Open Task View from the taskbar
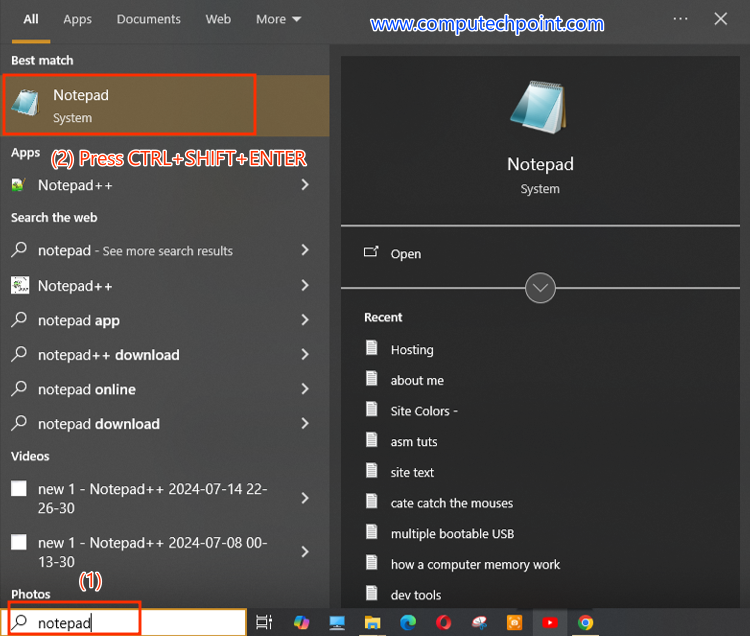Image resolution: width=750 pixels, height=636 pixels. [x=264, y=623]
